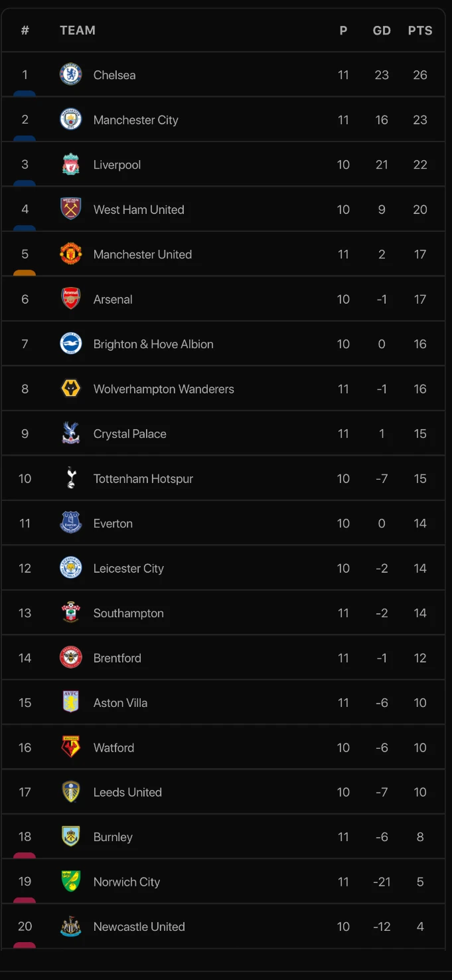Click the P games-played column header
Screen dimensions: 452x980
(343, 31)
